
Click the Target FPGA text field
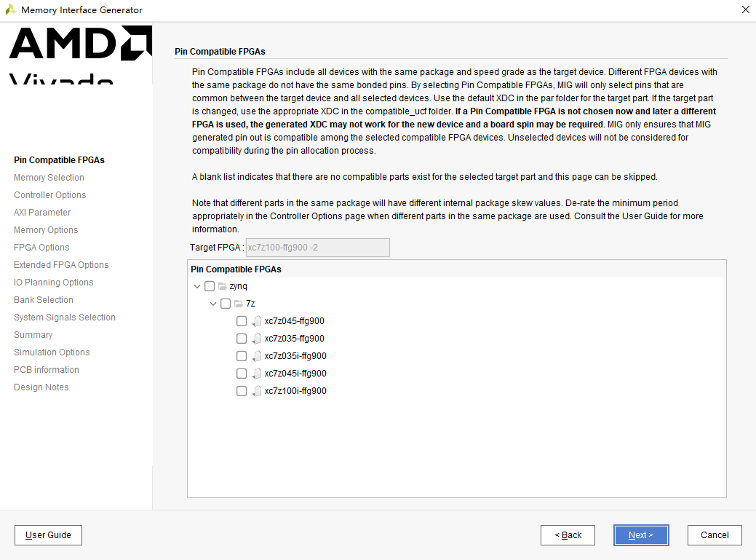click(318, 248)
